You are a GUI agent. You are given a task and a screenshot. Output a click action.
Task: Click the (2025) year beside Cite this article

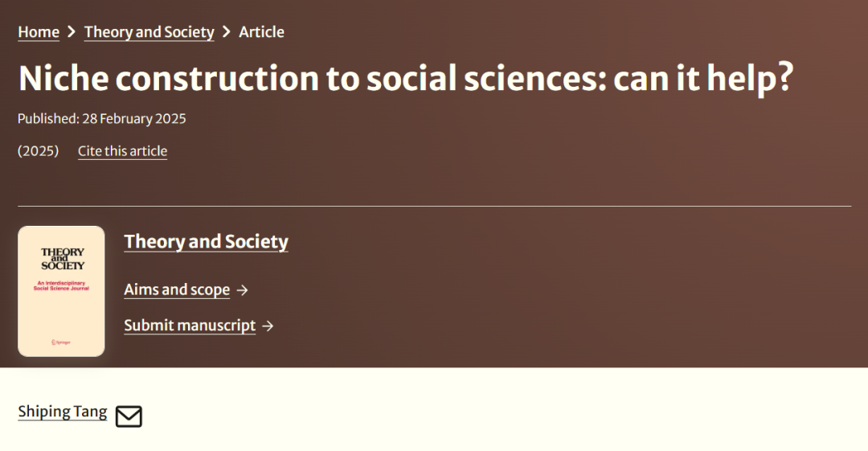38,151
